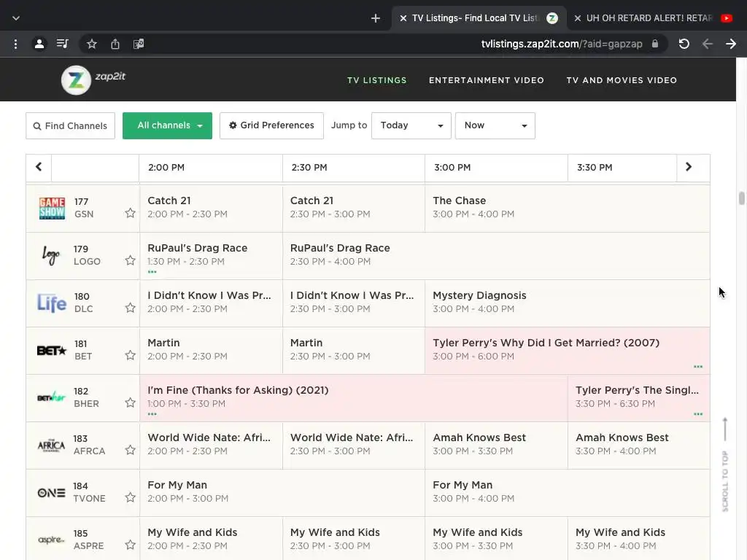Mark TVONE channel as favorite
This screenshot has width=747, height=560.
coord(130,497)
